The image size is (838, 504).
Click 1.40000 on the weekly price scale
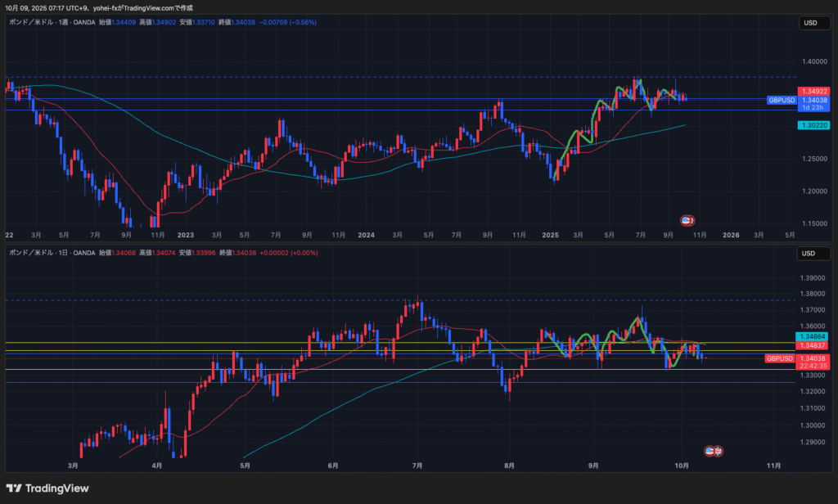[x=813, y=61]
